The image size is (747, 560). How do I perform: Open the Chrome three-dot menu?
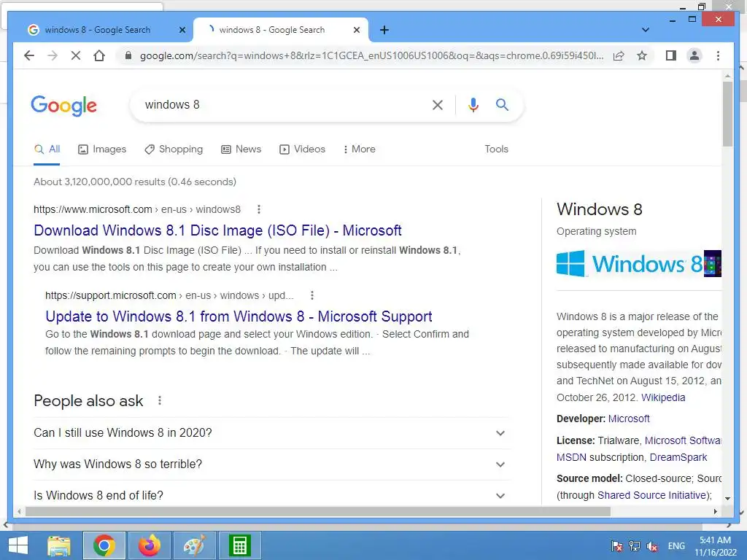(718, 55)
